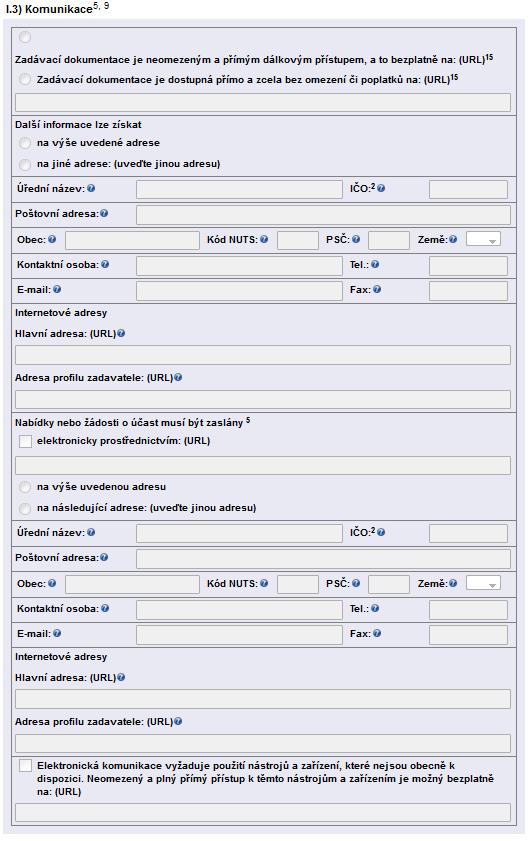Click help icon beside first Poštovní adresa
Screen dimensions: 531x841
[104, 213]
